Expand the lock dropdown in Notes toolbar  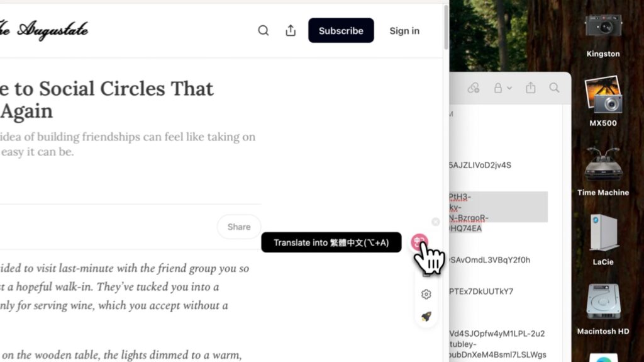pyautogui.click(x=502, y=88)
